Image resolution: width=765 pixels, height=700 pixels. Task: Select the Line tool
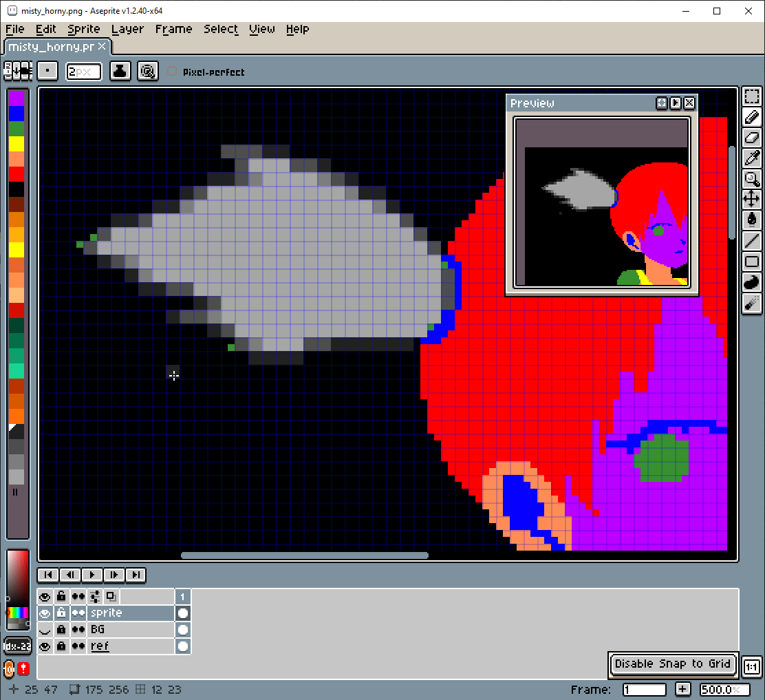[x=751, y=241]
